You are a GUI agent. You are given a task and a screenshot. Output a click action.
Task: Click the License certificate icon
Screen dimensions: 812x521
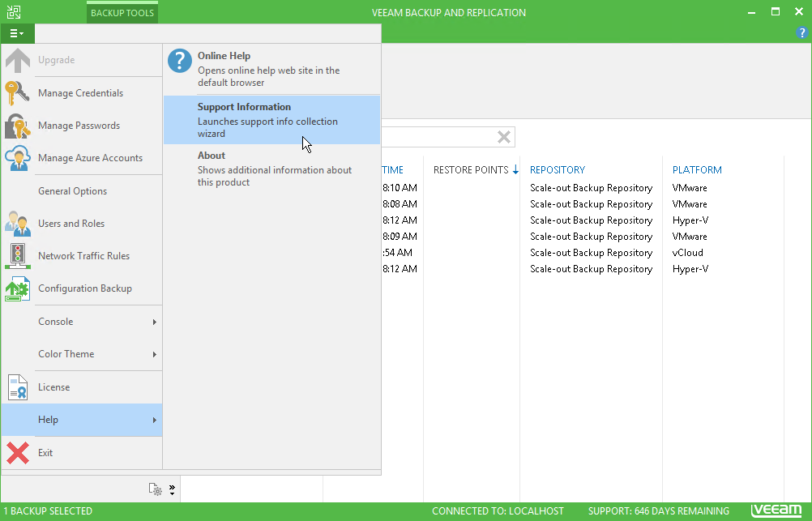[18, 387]
